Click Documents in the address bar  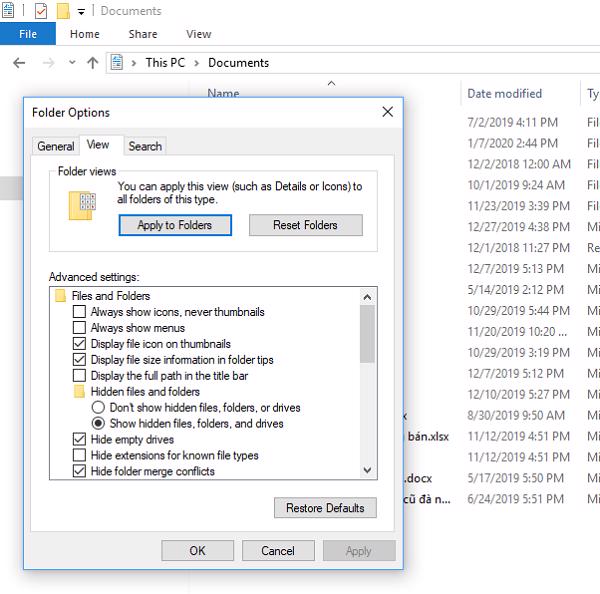click(238, 63)
